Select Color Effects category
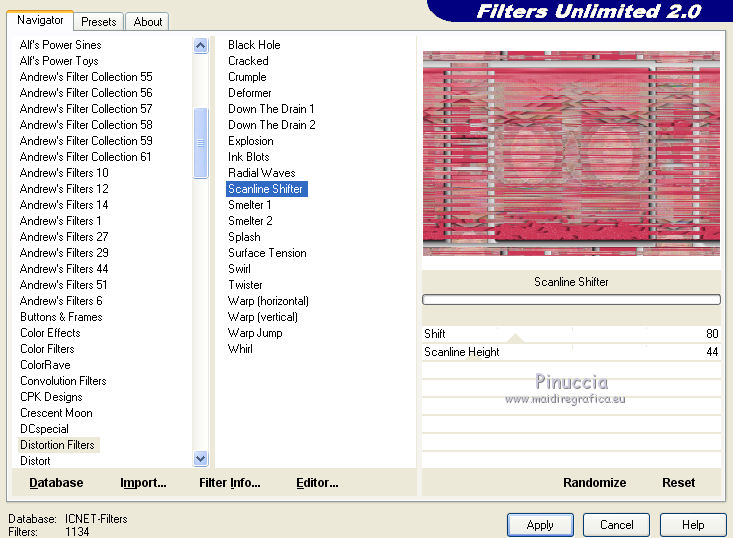 [50, 333]
